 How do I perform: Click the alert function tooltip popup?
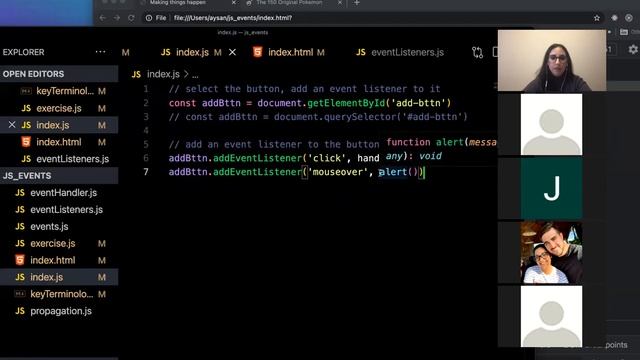pos(441,149)
